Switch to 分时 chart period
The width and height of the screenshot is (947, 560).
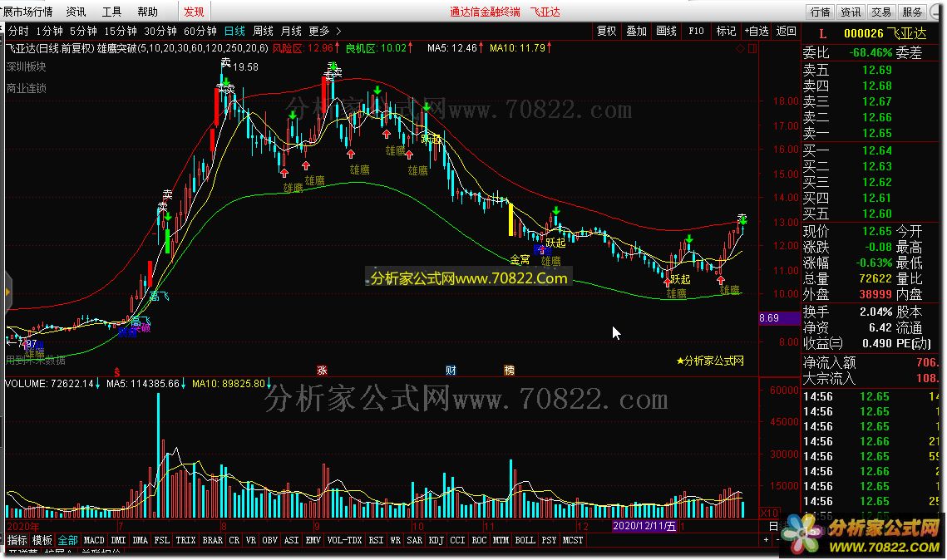point(18,31)
